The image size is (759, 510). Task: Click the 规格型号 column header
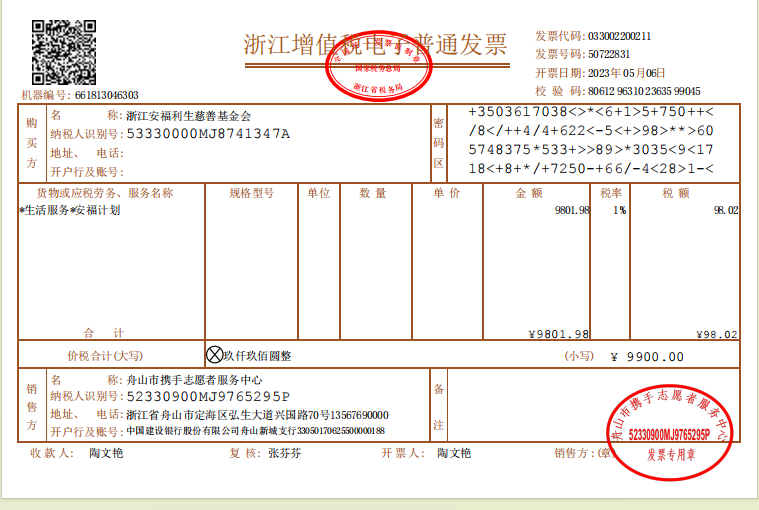(x=251, y=193)
